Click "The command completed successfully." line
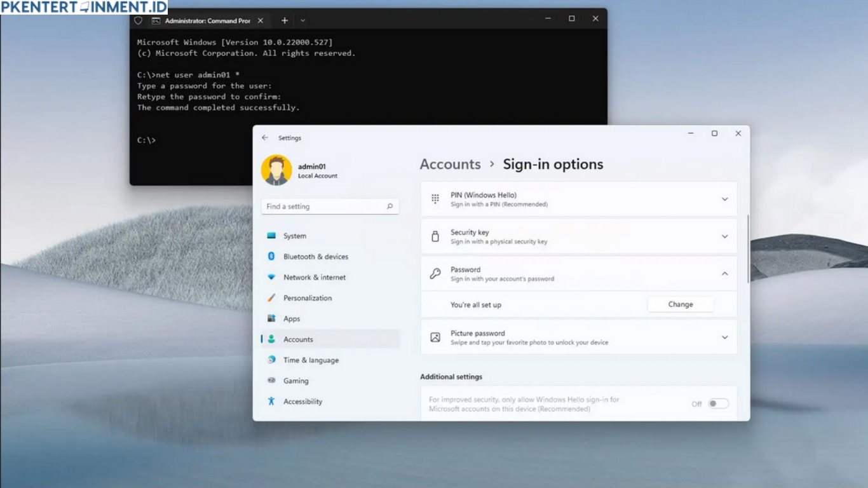Image resolution: width=868 pixels, height=488 pixels. [219, 107]
